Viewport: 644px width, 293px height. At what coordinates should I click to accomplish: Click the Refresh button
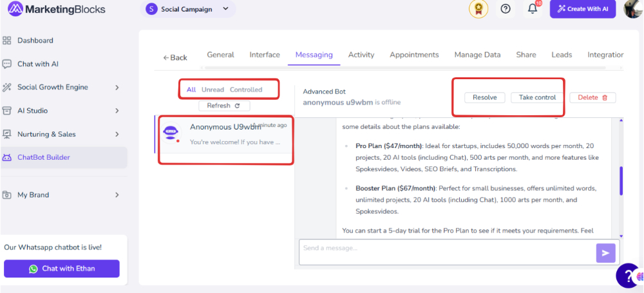224,106
